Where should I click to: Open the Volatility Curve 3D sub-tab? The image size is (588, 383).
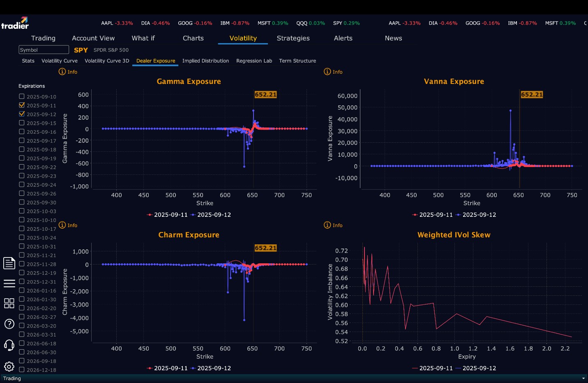[x=107, y=61]
